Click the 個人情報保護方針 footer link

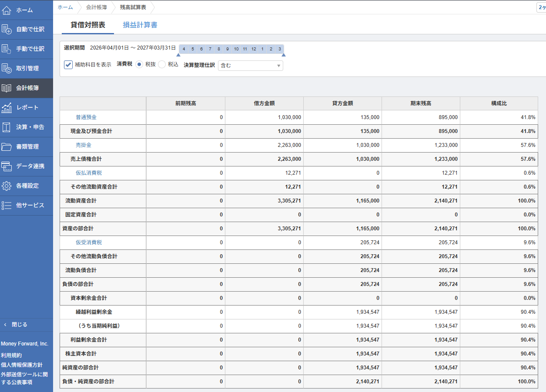(x=22, y=365)
